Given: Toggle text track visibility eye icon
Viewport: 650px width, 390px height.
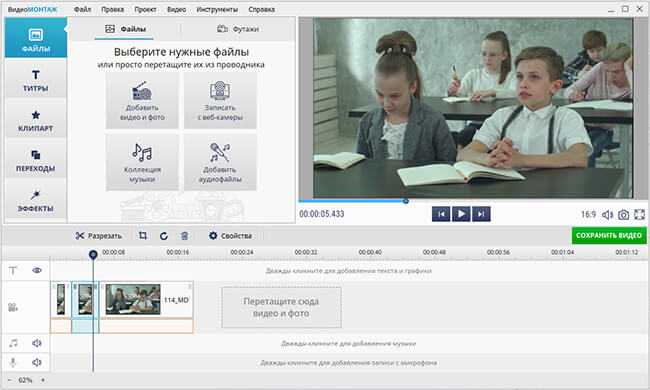Looking at the screenshot, I should point(37,271).
